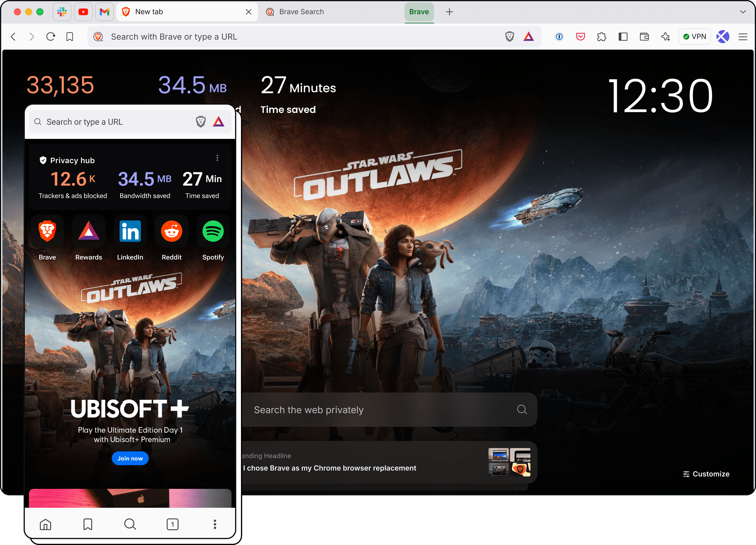
Task: Open the hamburger main menu
Action: pyautogui.click(x=743, y=37)
